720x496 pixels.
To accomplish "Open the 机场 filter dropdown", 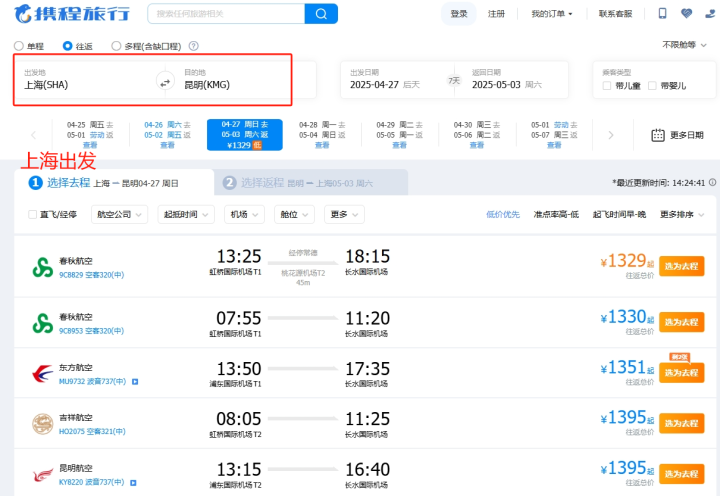I will pyautogui.click(x=244, y=214).
